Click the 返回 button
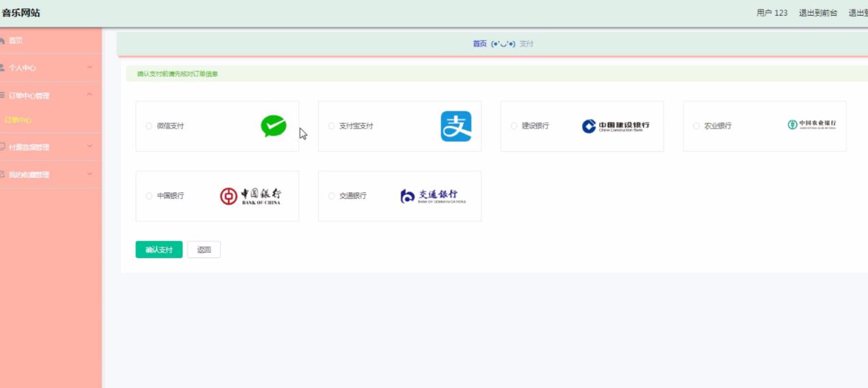Screen dimensions: 868x388 pyautogui.click(x=204, y=250)
